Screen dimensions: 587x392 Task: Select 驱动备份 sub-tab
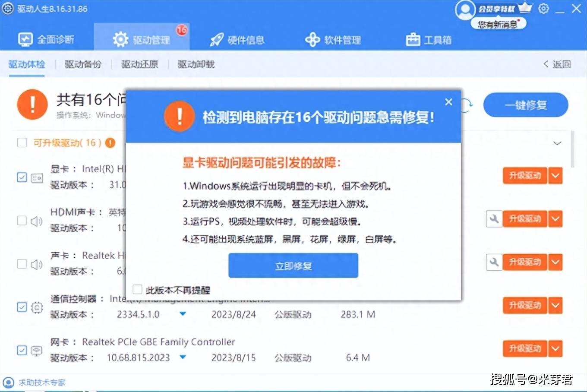[x=83, y=64]
